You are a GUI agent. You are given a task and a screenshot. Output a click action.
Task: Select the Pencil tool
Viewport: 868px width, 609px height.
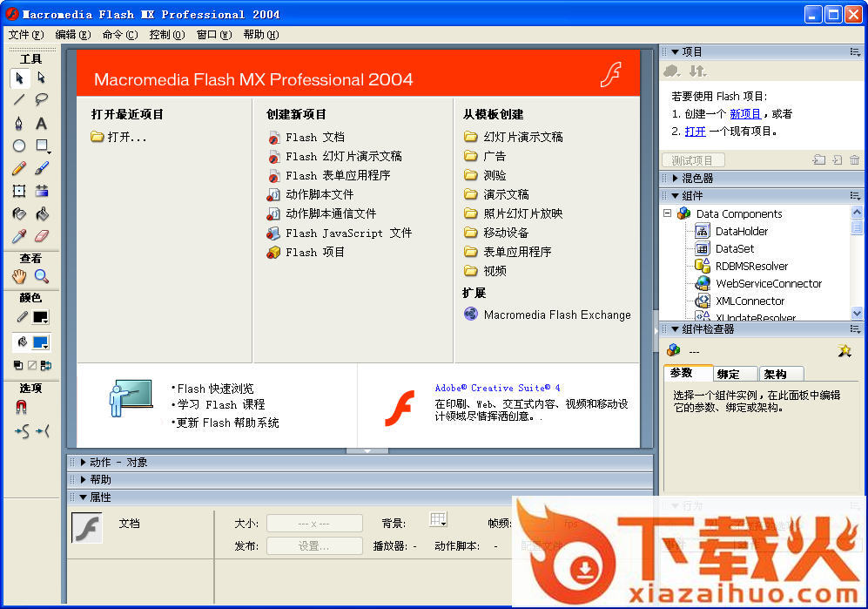pyautogui.click(x=19, y=168)
